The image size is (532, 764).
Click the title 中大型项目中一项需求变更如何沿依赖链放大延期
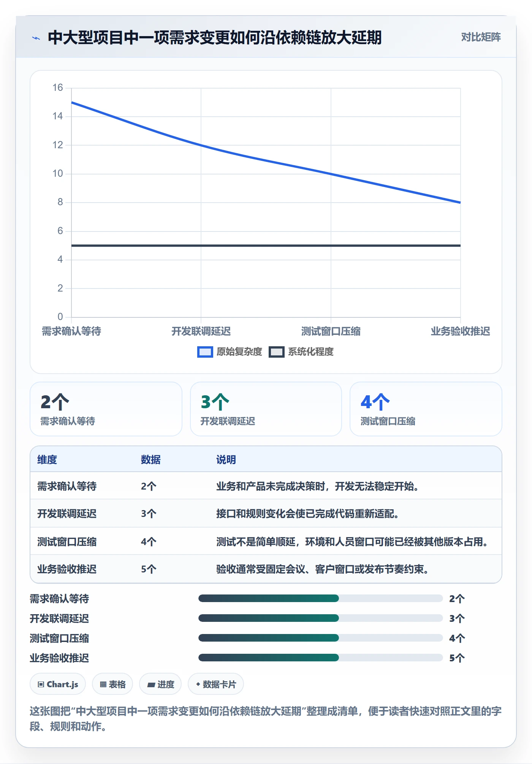(x=215, y=38)
